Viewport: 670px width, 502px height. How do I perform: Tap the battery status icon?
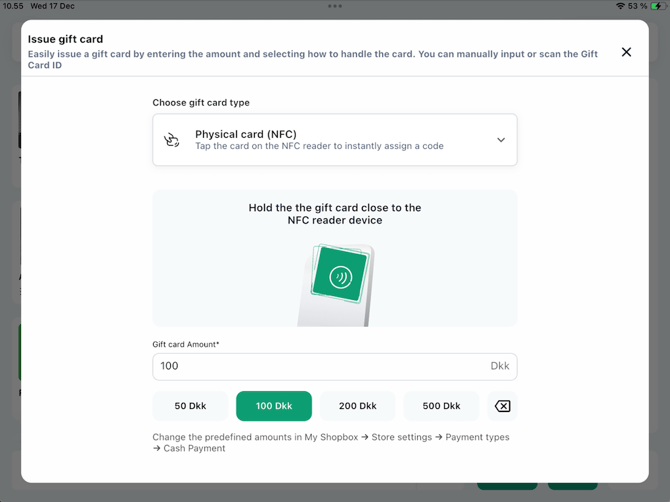click(657, 6)
